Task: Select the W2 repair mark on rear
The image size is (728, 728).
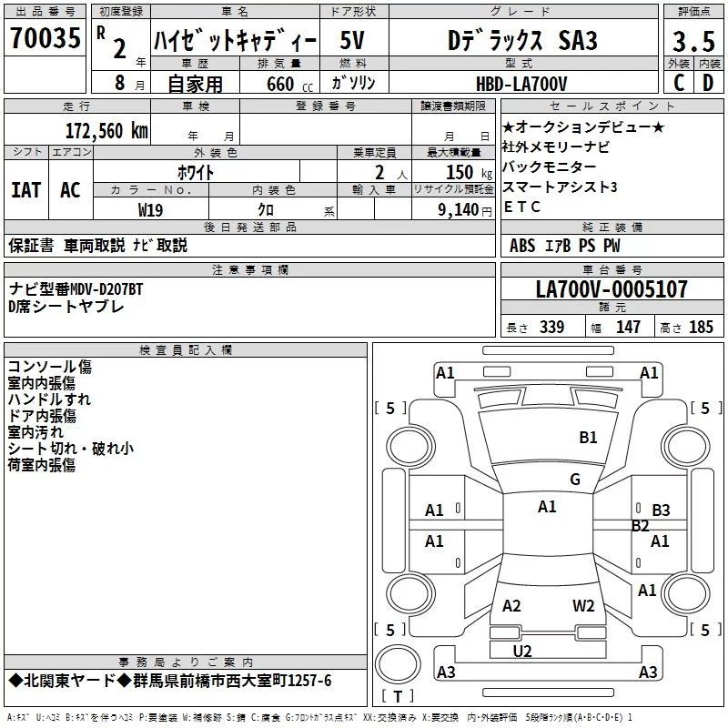Action: tap(583, 606)
